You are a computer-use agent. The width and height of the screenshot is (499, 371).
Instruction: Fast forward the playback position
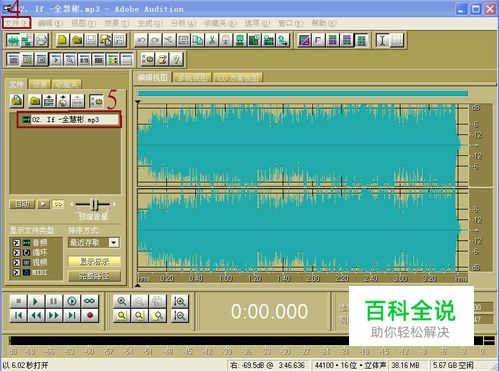(54, 315)
